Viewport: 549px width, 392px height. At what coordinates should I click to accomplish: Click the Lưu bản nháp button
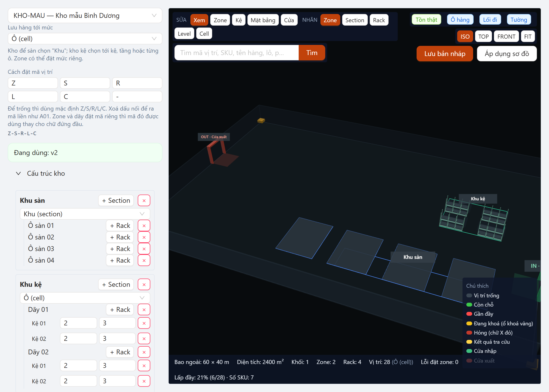click(445, 54)
